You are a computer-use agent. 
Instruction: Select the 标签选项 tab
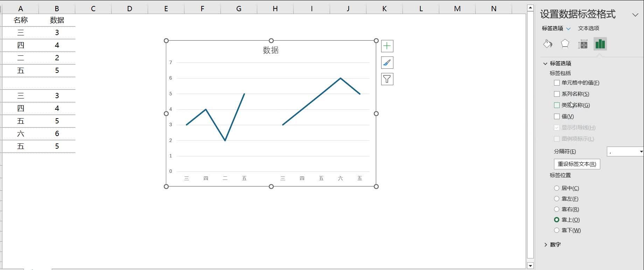[553, 28]
